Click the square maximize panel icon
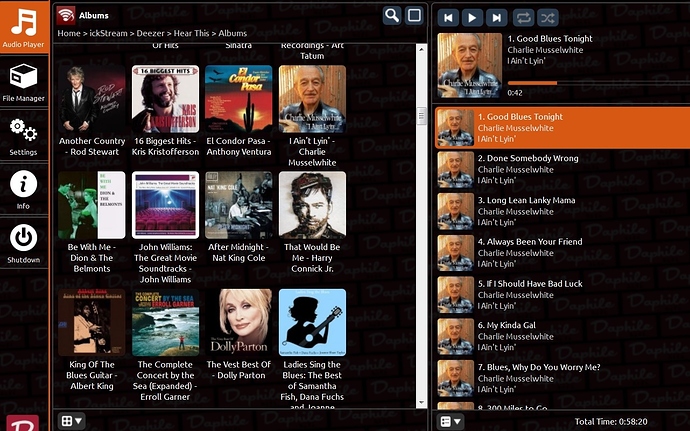 pyautogui.click(x=414, y=16)
